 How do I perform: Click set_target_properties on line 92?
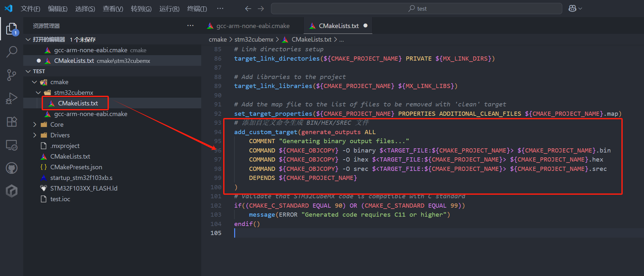click(273, 113)
